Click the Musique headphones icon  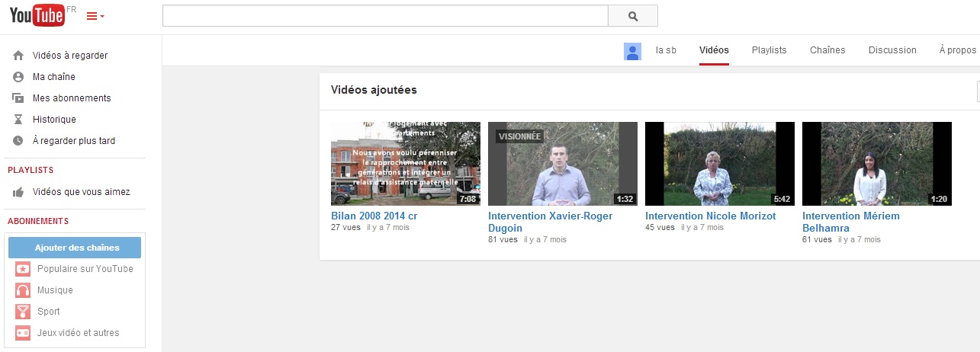coord(23,290)
